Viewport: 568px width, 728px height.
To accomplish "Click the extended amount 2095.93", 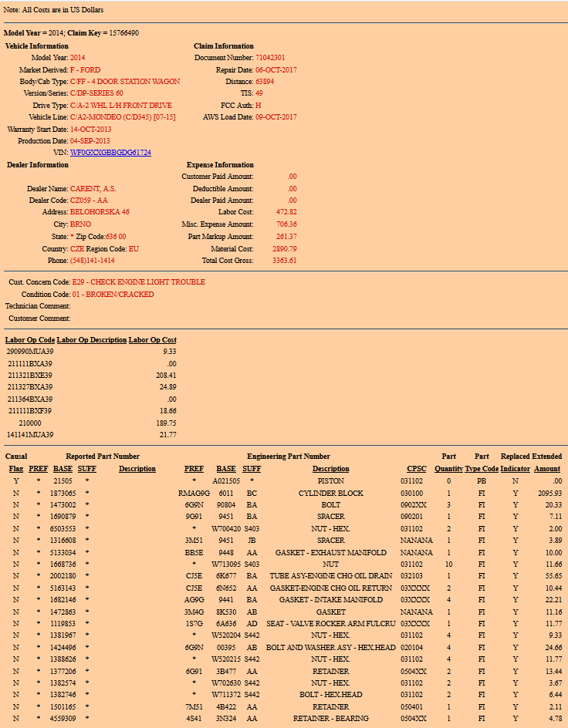I will [549, 493].
